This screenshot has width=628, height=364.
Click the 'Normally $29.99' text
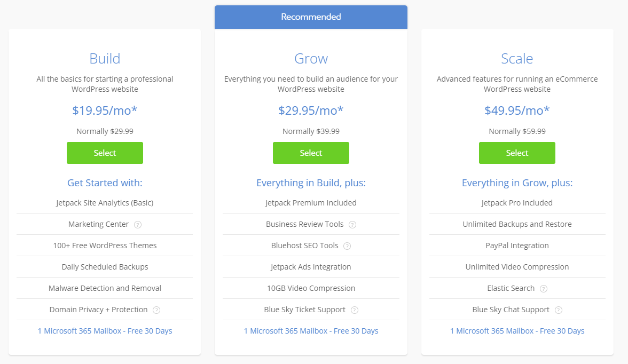pyautogui.click(x=105, y=131)
